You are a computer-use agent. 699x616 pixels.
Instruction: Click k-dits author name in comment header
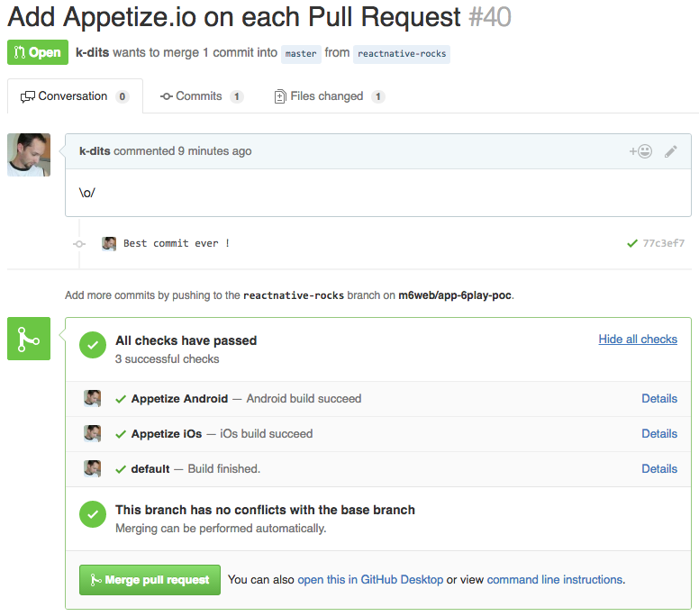tap(95, 151)
